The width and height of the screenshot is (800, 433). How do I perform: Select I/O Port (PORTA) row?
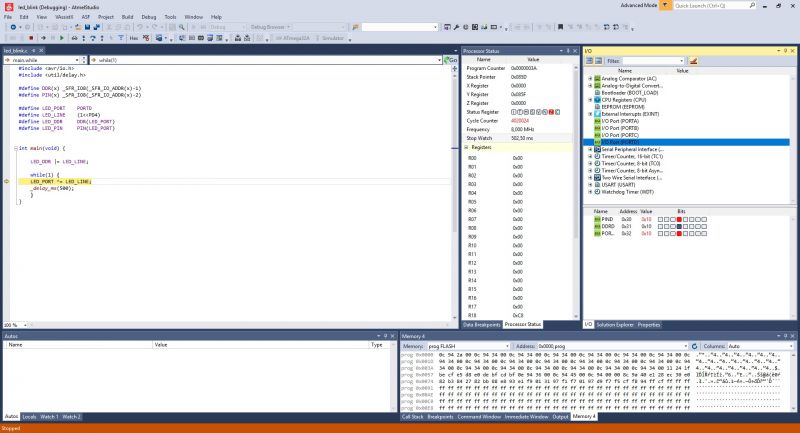point(619,121)
